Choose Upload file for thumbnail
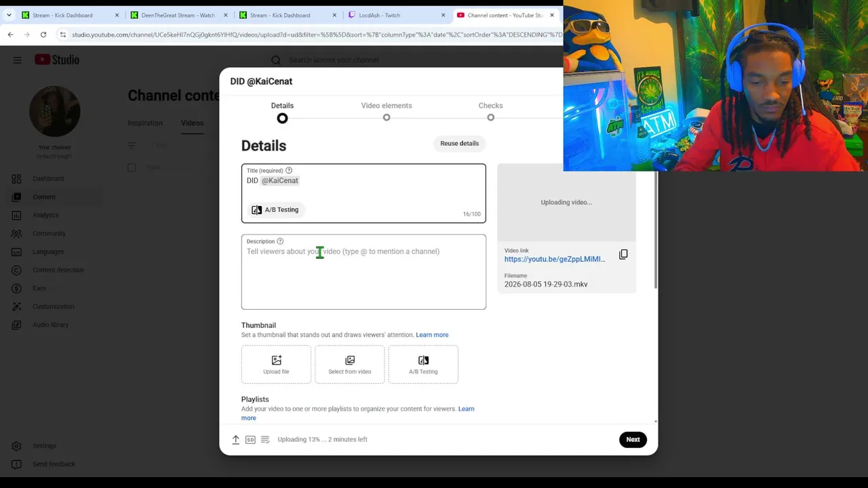Image resolution: width=868 pixels, height=488 pixels. click(276, 365)
